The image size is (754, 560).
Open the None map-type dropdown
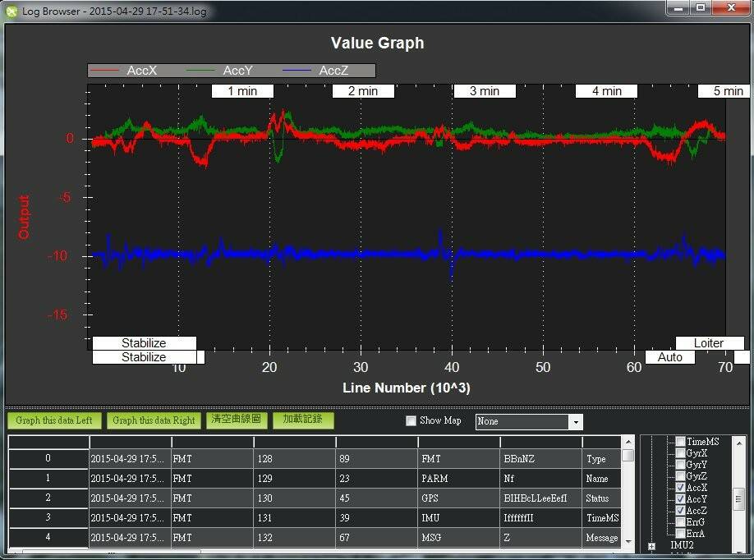tap(529, 421)
